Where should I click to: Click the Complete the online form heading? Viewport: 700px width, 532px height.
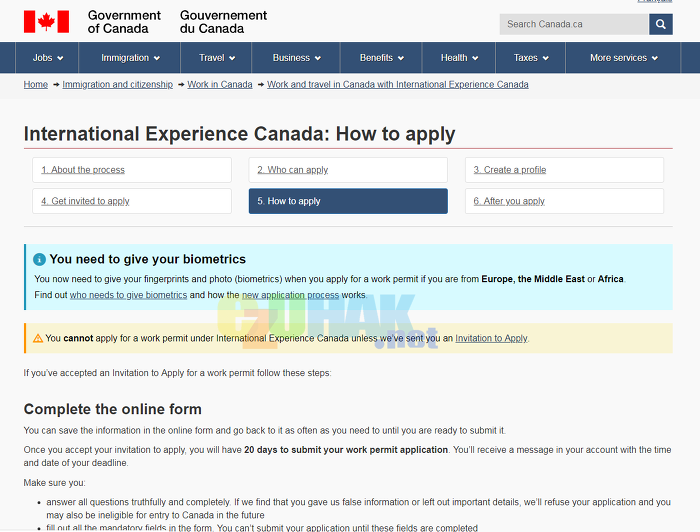point(112,409)
